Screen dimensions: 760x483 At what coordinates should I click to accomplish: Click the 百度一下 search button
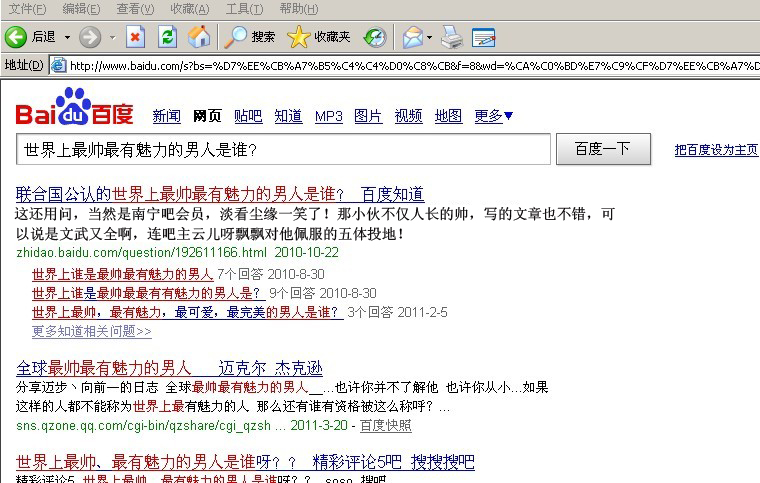pos(603,149)
